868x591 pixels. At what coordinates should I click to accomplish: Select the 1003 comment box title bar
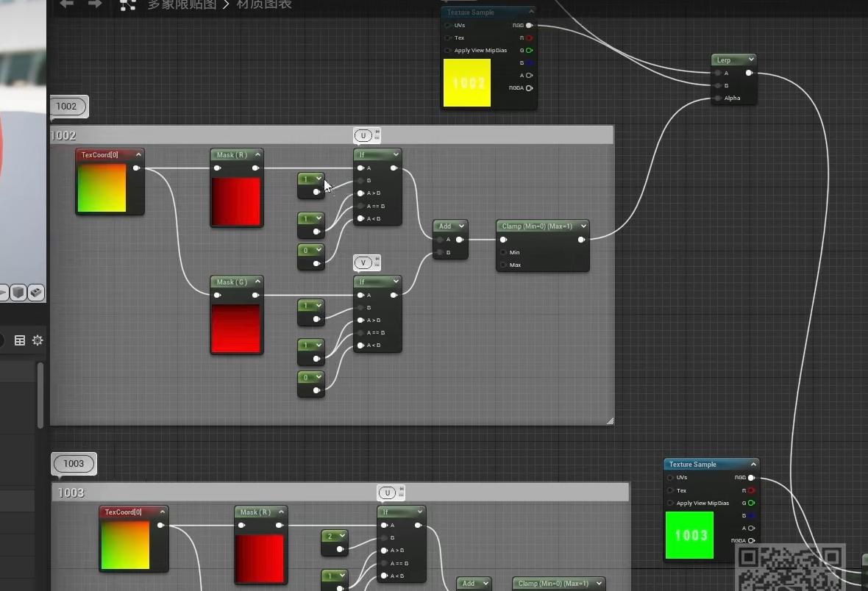coord(341,492)
